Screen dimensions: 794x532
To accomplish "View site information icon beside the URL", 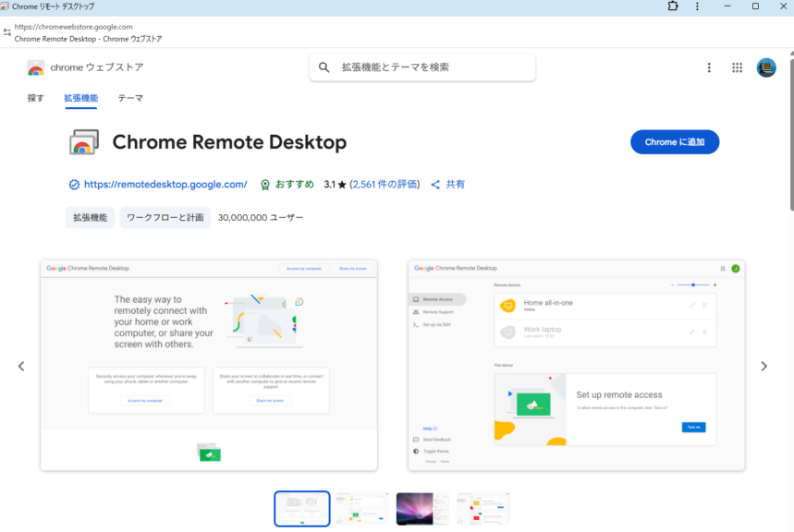I will point(7,32).
